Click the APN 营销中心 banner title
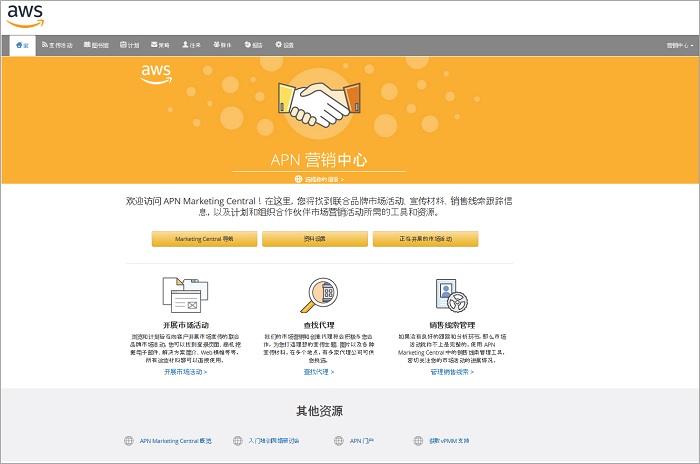The image size is (700, 464). [319, 159]
